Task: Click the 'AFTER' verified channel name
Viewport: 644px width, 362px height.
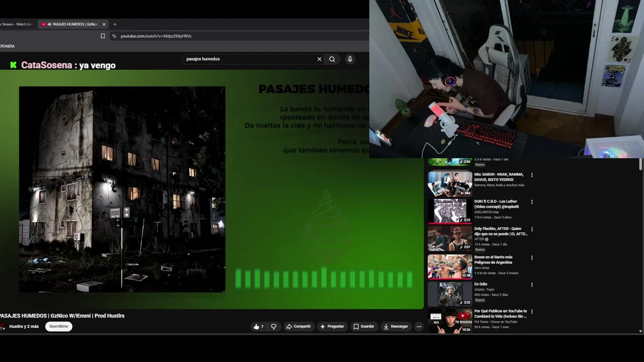Action: pyautogui.click(x=479, y=239)
